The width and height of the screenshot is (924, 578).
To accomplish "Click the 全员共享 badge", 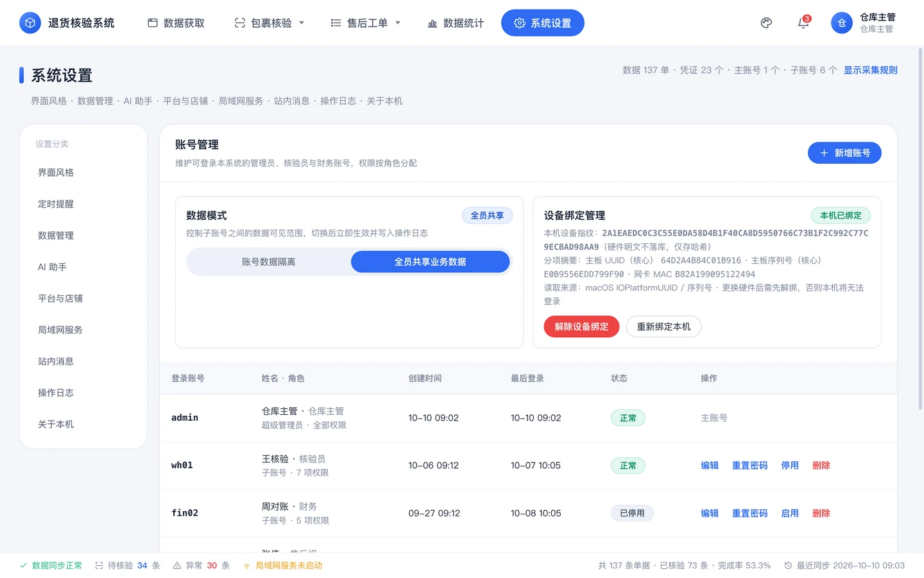I will pyautogui.click(x=487, y=216).
